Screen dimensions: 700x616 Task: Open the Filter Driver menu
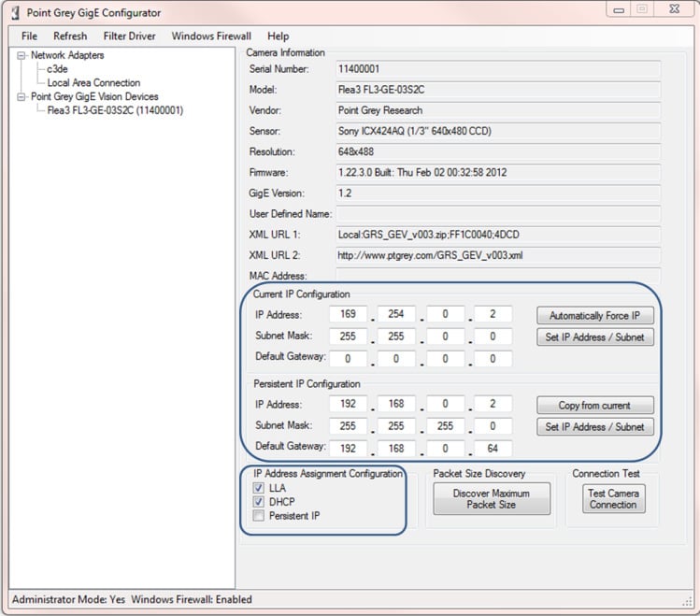tap(130, 36)
